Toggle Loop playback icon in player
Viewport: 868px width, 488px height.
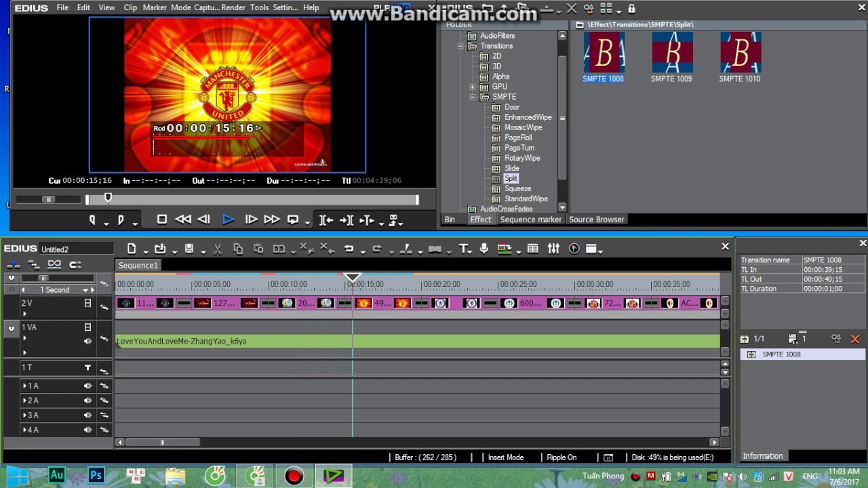[x=293, y=220]
